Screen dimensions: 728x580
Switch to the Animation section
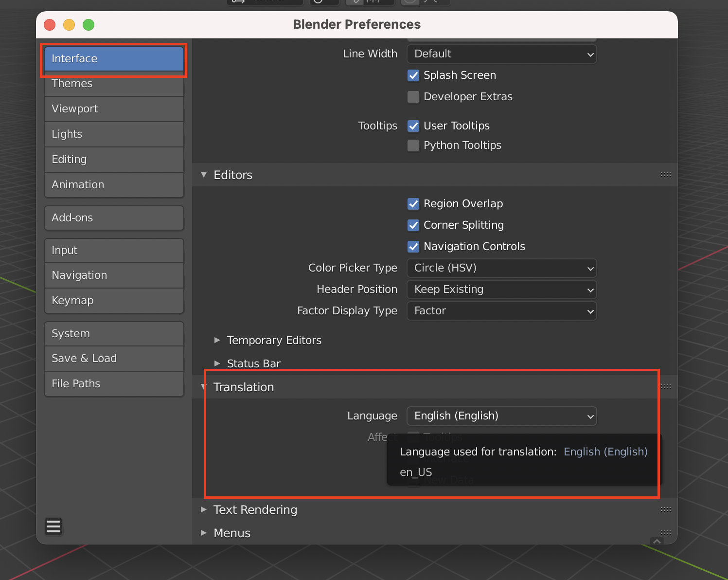pyautogui.click(x=114, y=185)
